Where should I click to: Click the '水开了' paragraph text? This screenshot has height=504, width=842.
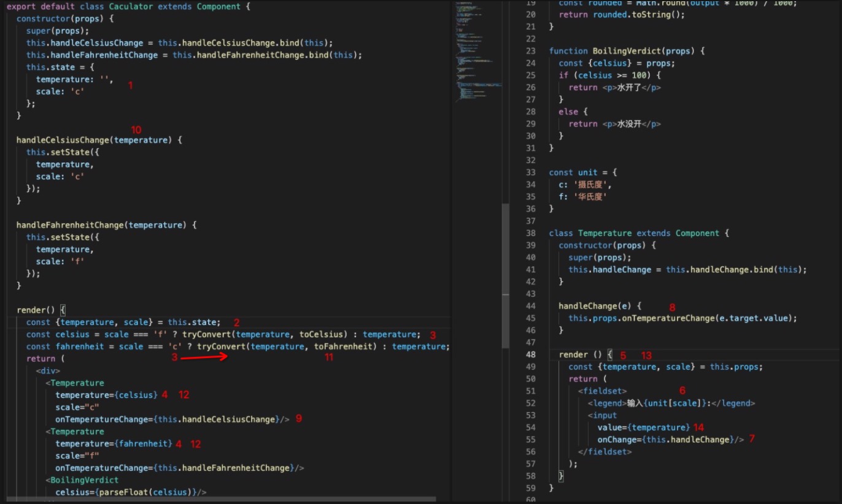coord(630,88)
